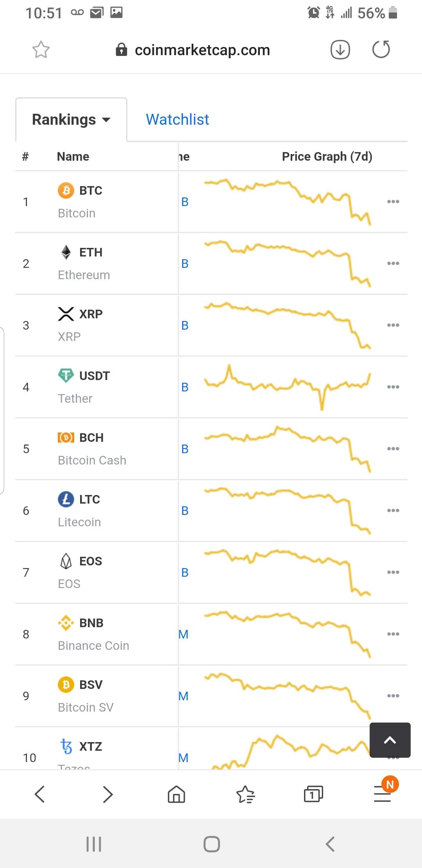Navigate back with browser back arrow
The width and height of the screenshot is (422, 868).
click(40, 794)
